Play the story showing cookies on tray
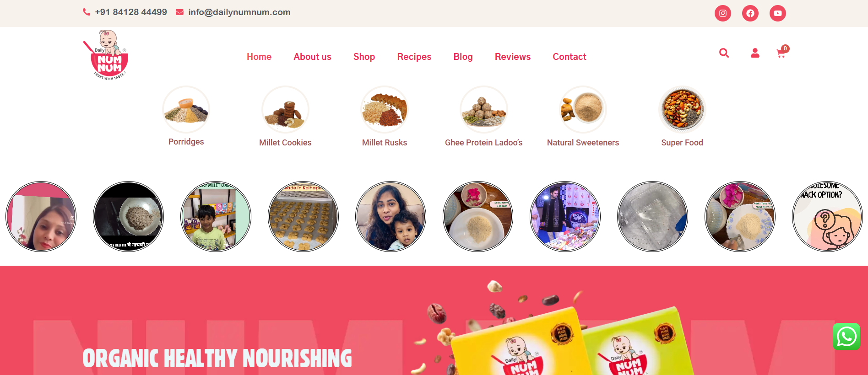Image resolution: width=868 pixels, height=375 pixels. pyautogui.click(x=303, y=216)
